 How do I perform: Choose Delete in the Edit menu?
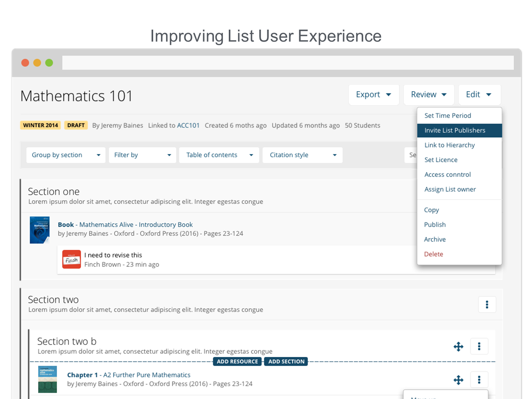pyautogui.click(x=433, y=254)
